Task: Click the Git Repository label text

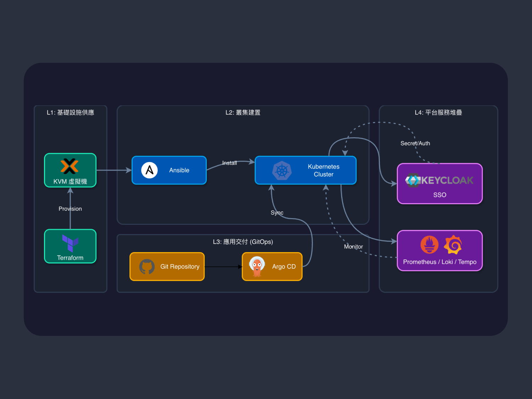Action: pyautogui.click(x=180, y=267)
